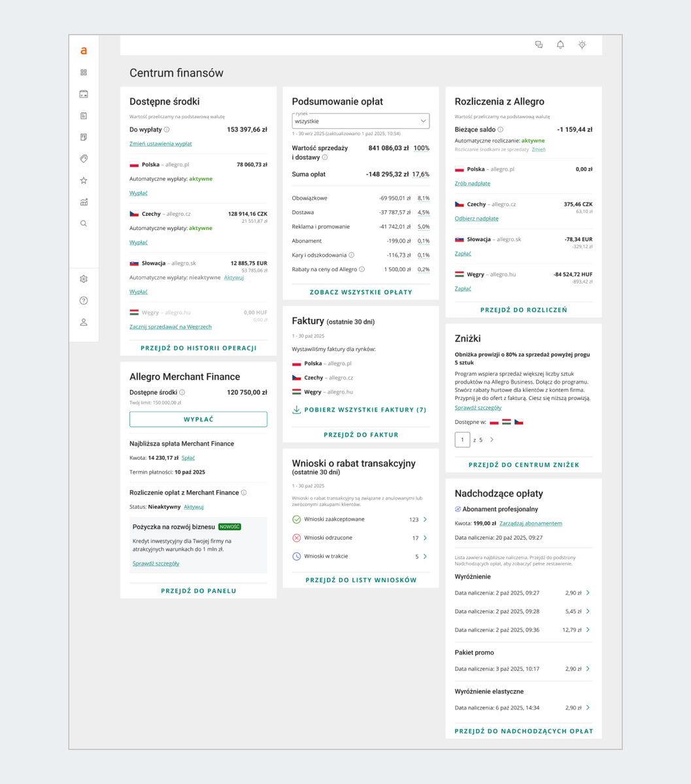The image size is (691, 784).
Task: Click Sprawdź szczegóły under Pożyczka na rozwój
Action: [x=156, y=563]
